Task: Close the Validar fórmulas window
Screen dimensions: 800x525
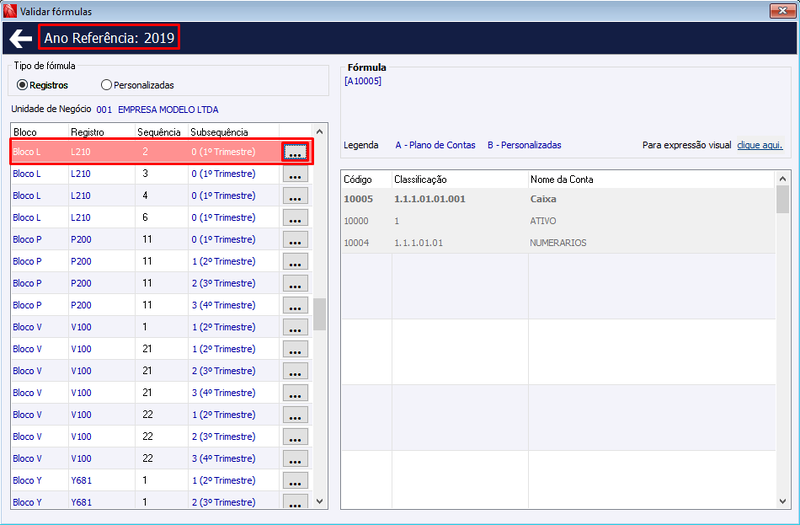Action: [x=783, y=10]
